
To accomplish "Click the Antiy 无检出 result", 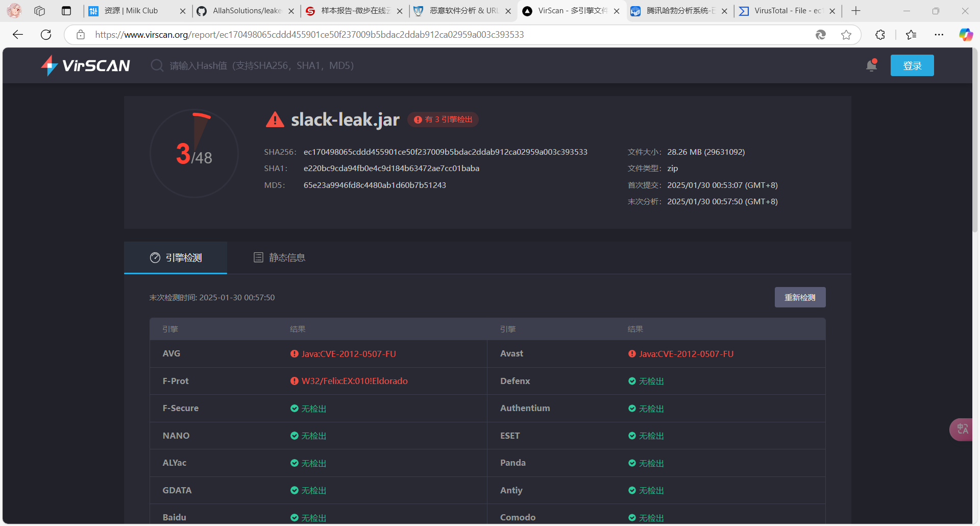I will coord(646,491).
